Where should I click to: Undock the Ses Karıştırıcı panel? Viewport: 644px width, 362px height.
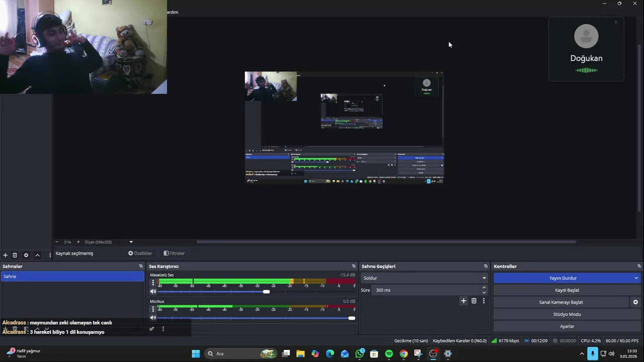click(x=354, y=266)
